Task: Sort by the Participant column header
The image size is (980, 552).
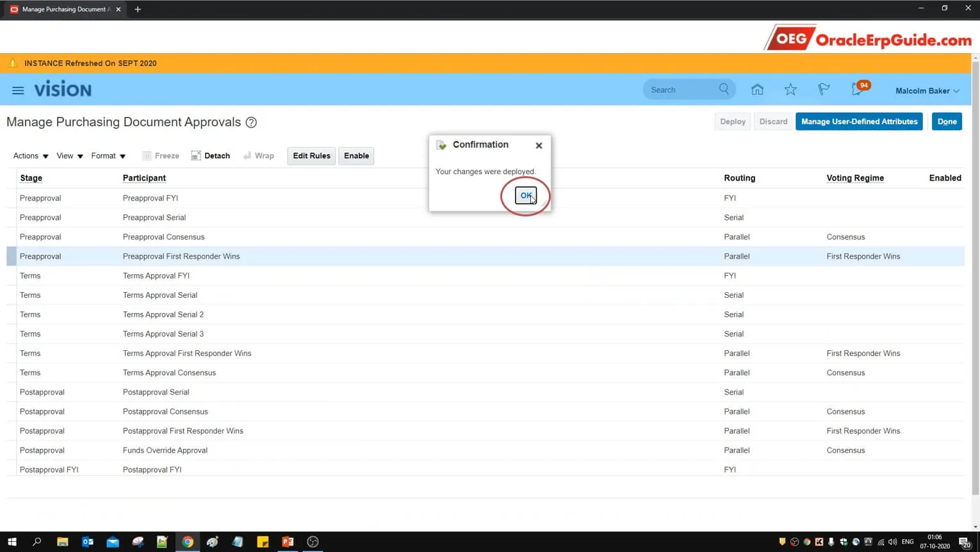Action: coord(144,178)
